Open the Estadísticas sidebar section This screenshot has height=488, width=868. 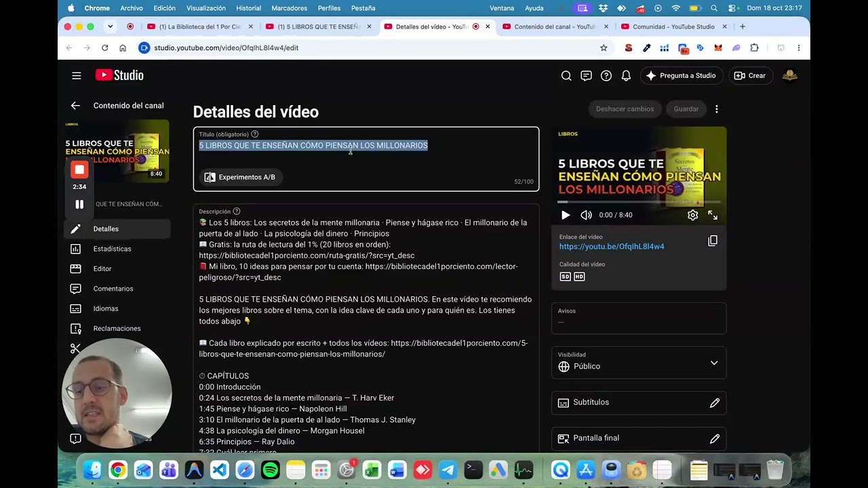click(117, 249)
